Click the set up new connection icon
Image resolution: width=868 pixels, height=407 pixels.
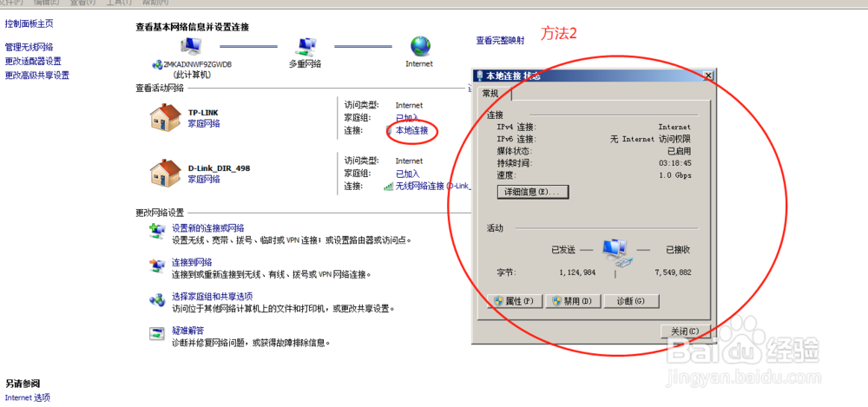(157, 232)
